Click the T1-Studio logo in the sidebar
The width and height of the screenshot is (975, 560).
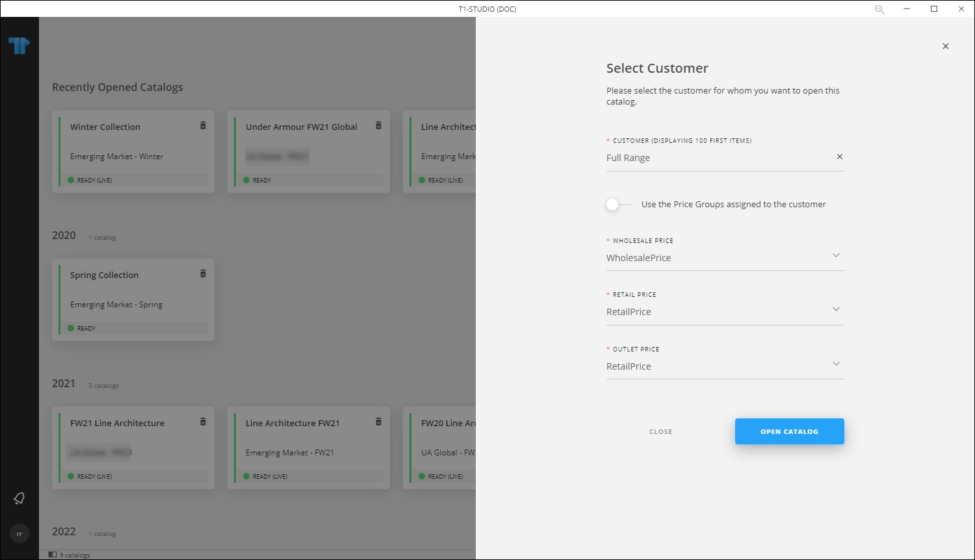click(x=19, y=44)
